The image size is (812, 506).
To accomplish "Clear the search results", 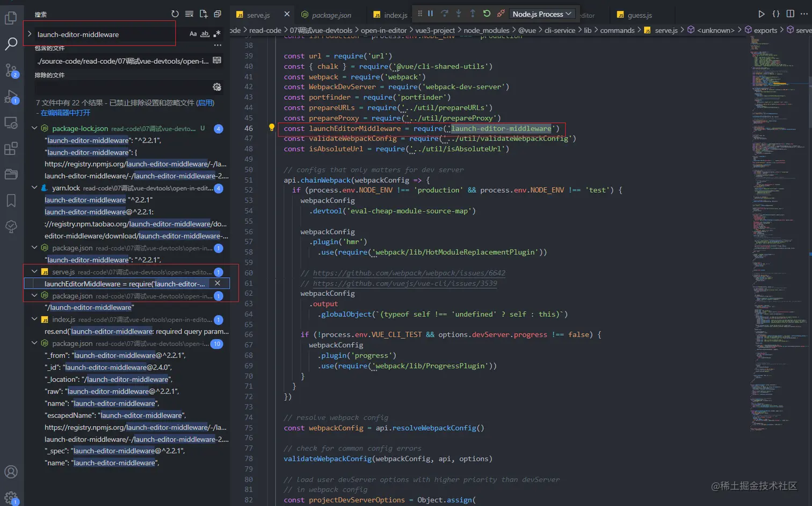I will tap(189, 14).
